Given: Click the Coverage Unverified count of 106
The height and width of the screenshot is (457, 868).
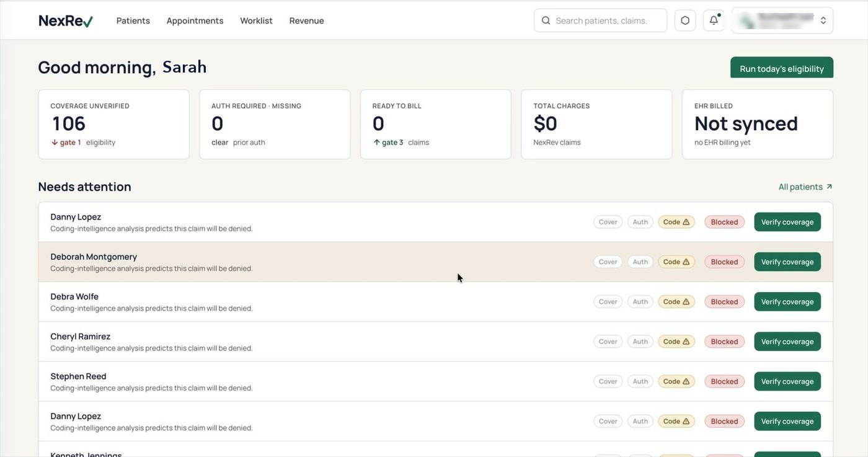Looking at the screenshot, I should pos(69,123).
